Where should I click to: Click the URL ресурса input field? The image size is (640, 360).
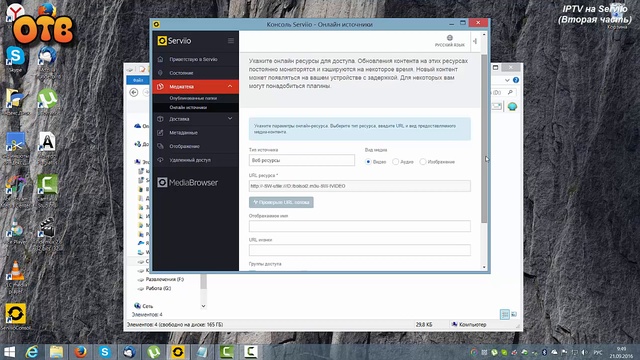(360, 186)
